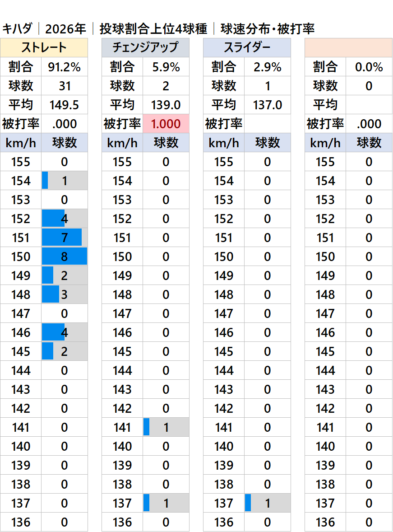Click the スライダー 2.9% ratio cell
Screen dimensions: 393x532
(x=267, y=67)
